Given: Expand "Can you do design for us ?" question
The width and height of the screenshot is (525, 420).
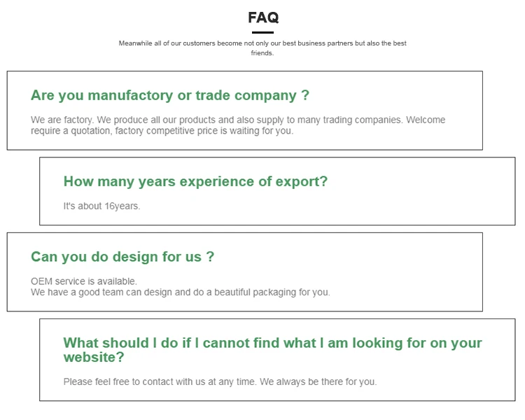Looking at the screenshot, I should pyautogui.click(x=122, y=257).
